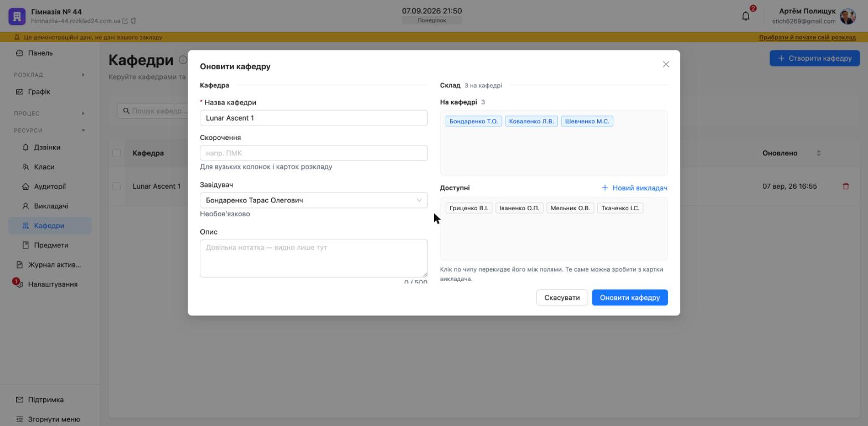Cancel with Скасувати button
This screenshot has width=868, height=426.
tap(562, 298)
